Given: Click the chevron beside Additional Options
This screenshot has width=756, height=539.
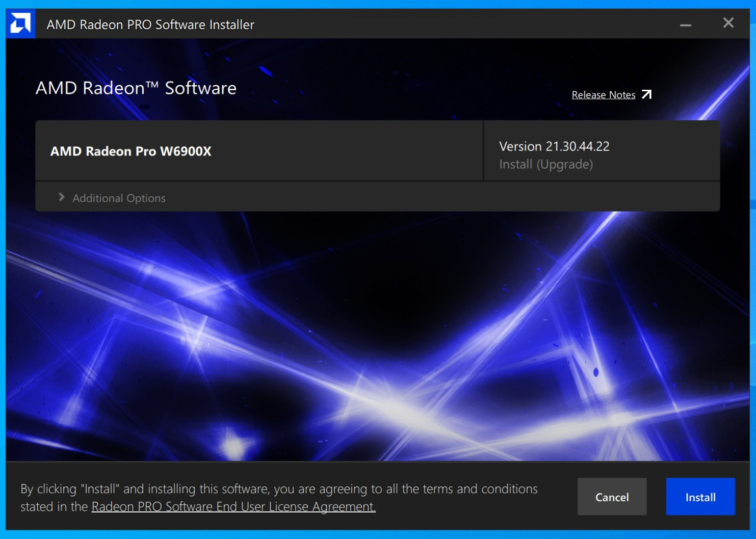Looking at the screenshot, I should click(61, 197).
